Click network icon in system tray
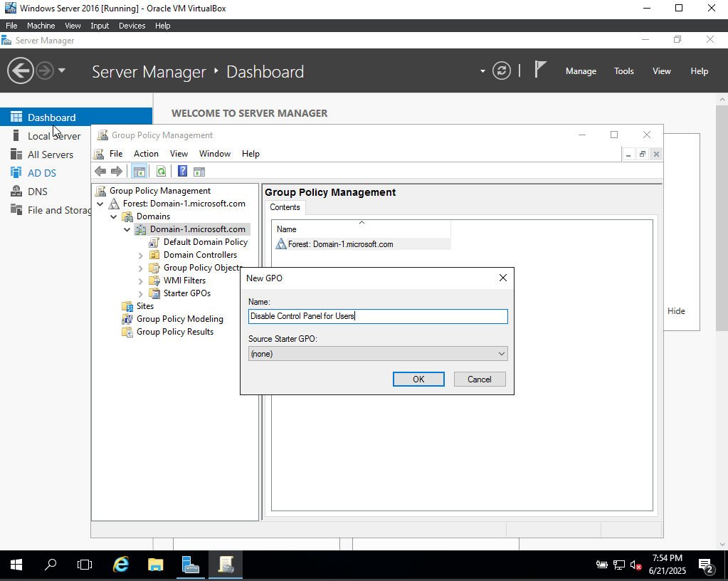728x581 pixels. (x=619, y=565)
